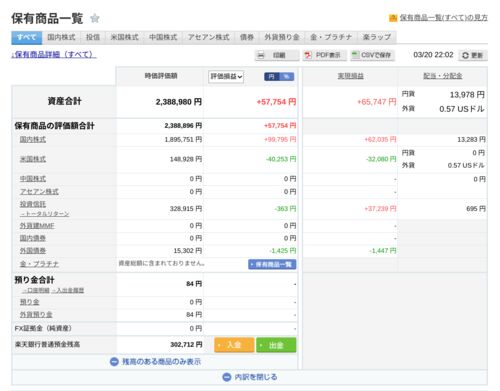500x391 pixels.
Task: Open the 債券 tab
Action: point(247,37)
